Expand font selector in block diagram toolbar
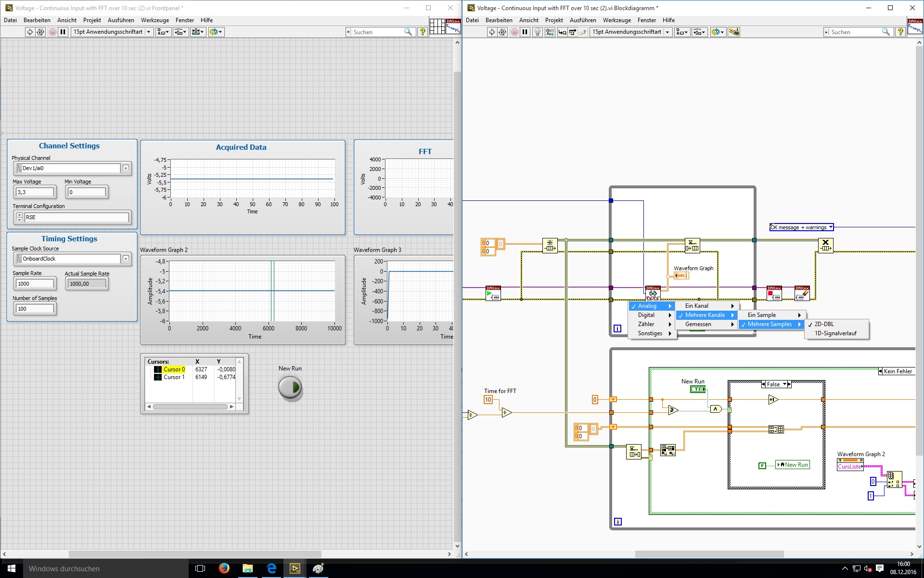The height and width of the screenshot is (578, 924). (x=667, y=32)
